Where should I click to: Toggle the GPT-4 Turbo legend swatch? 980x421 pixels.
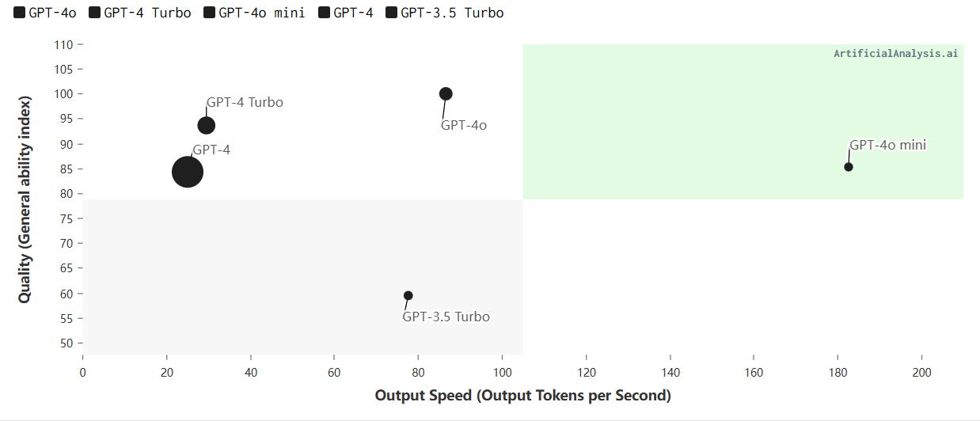pos(95,13)
